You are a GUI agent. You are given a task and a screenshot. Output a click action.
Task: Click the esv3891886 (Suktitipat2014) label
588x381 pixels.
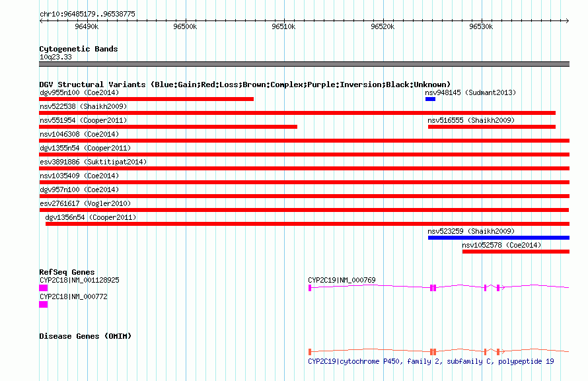click(x=93, y=162)
